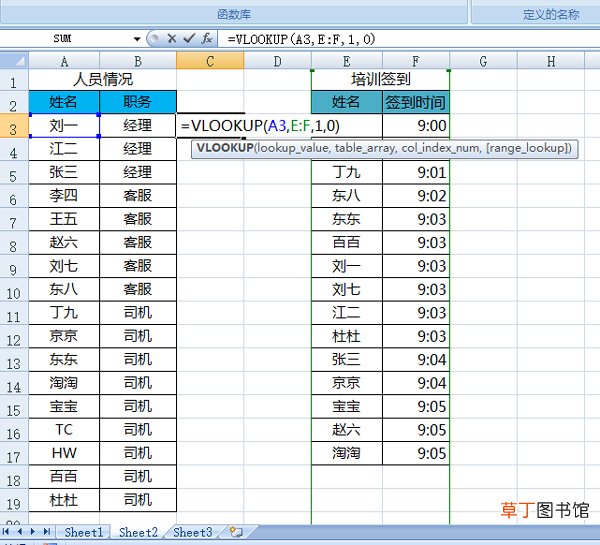Insert a new worksheet tab icon
Image resolution: width=600 pixels, height=545 pixels.
click(x=235, y=532)
